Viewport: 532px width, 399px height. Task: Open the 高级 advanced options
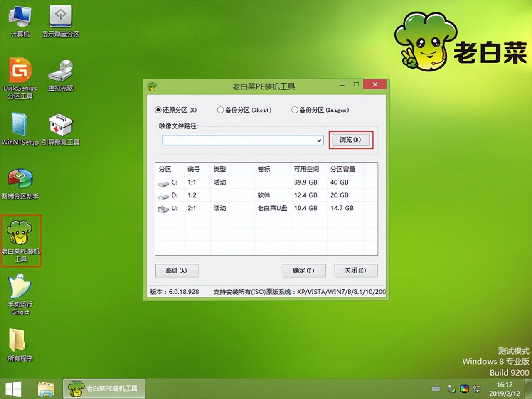177,271
